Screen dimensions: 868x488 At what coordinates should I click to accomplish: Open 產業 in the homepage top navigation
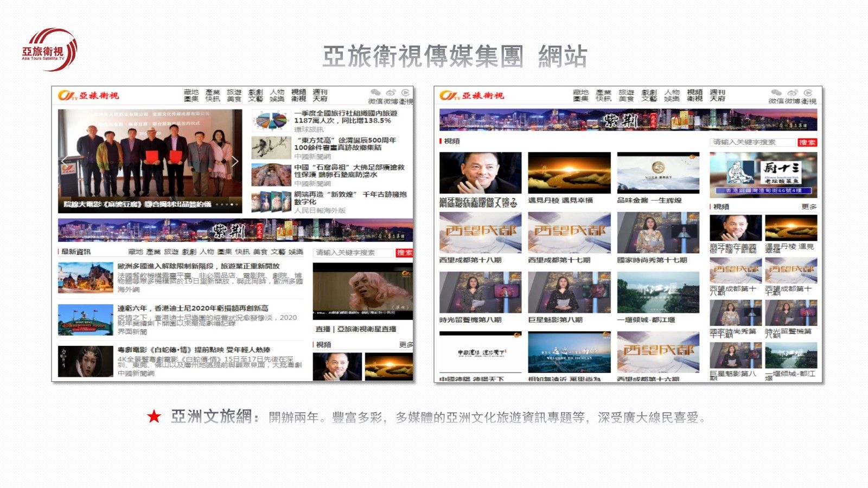[x=213, y=92]
